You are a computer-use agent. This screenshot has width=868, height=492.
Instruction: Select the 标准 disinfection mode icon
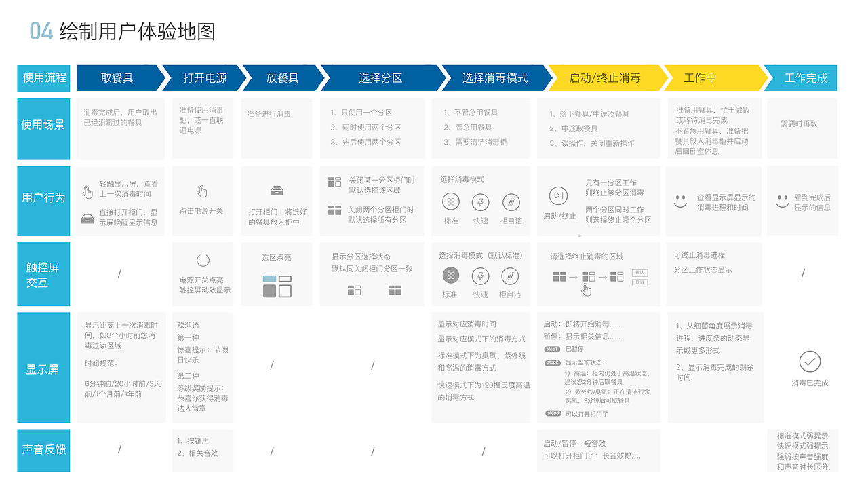point(450,202)
